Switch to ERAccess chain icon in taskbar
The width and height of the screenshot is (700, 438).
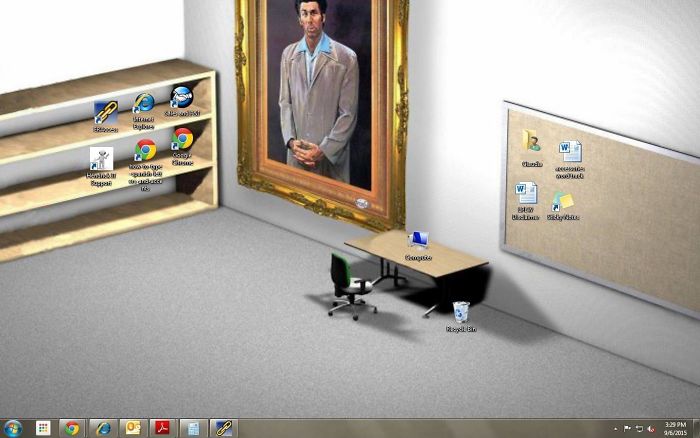(223, 428)
